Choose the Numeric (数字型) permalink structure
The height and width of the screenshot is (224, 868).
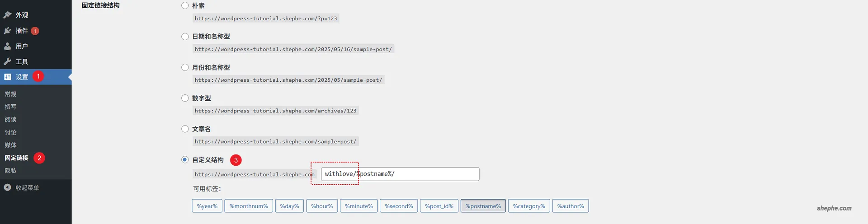coord(185,98)
